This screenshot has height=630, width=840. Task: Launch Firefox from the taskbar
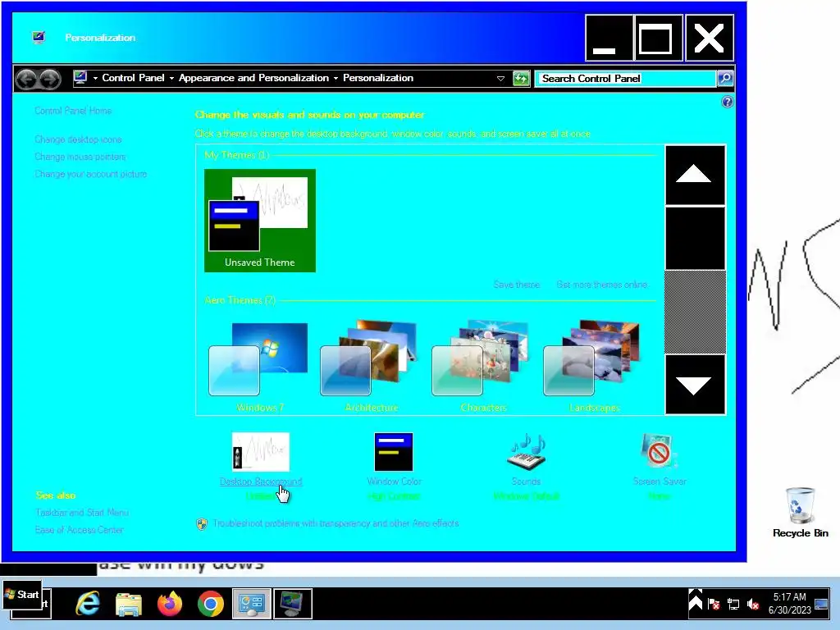tap(170, 604)
